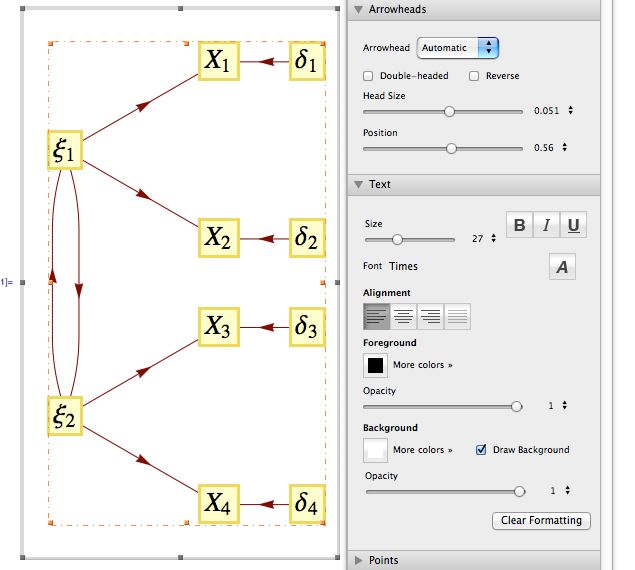Click the Head Size stepper

571,110
